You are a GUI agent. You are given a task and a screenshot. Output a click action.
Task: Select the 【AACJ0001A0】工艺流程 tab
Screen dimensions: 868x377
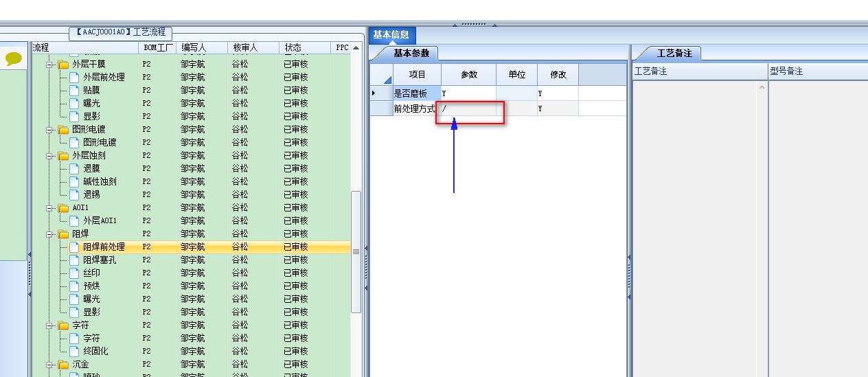pos(121,32)
